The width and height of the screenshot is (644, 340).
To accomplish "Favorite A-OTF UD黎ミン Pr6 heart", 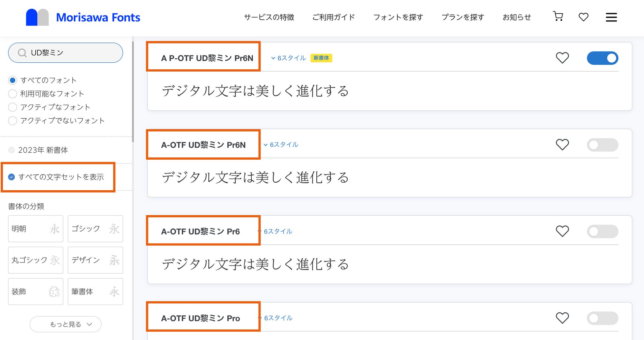I will point(562,232).
